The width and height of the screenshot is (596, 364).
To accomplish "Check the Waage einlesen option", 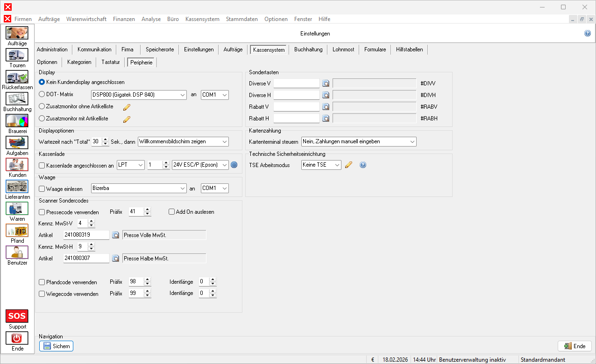I will pyautogui.click(x=42, y=189).
